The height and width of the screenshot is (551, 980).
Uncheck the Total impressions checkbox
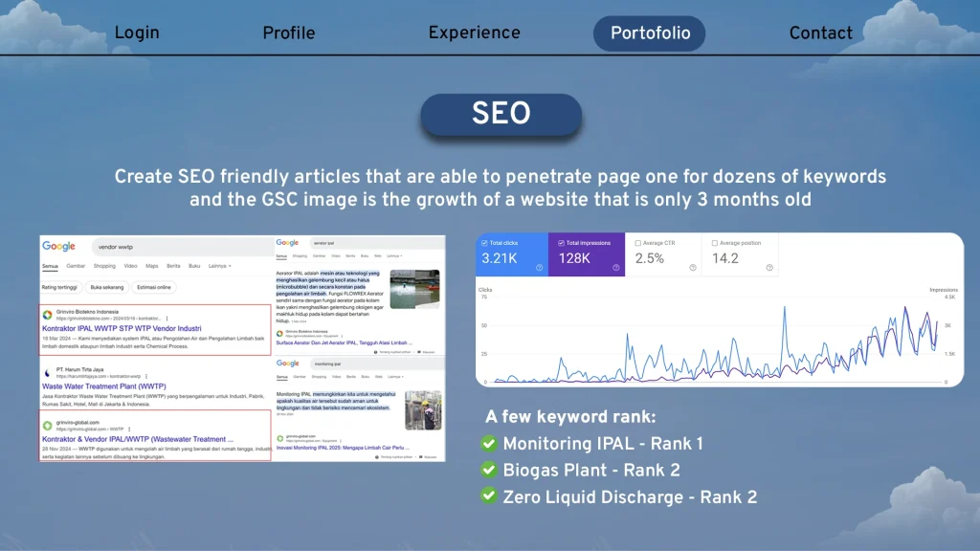561,243
